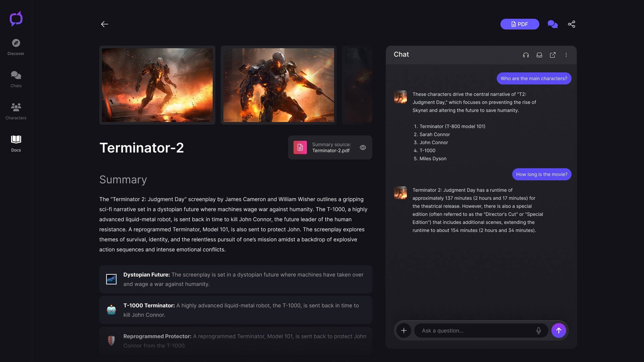The width and height of the screenshot is (644, 362).
Task: Click the back arrow icon
Action: pos(104,24)
